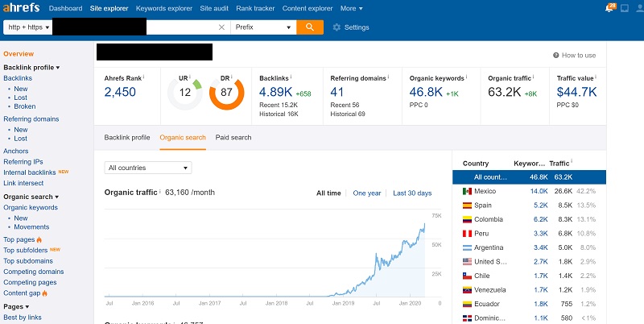Click the Colombia flag icon
Image resolution: width=644 pixels, height=324 pixels.
[467, 219]
